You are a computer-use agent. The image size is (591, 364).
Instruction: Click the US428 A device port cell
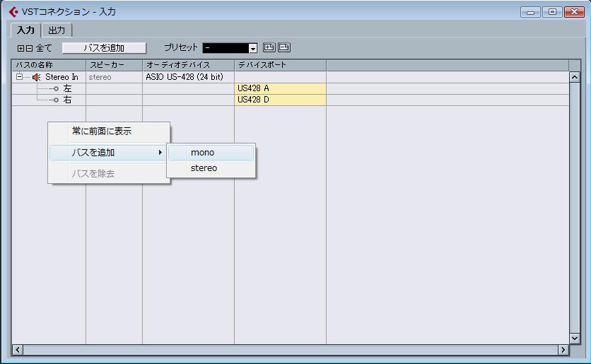click(x=280, y=88)
